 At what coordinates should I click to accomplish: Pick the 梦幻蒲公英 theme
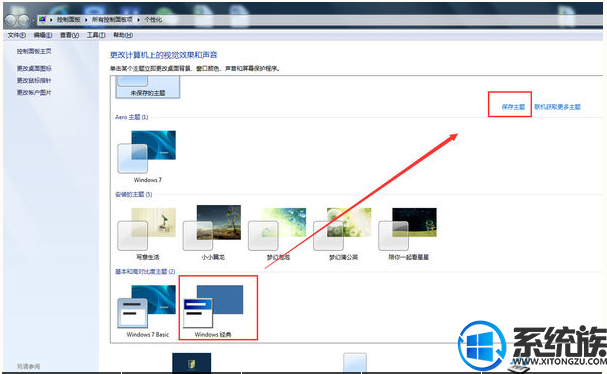coord(343,233)
